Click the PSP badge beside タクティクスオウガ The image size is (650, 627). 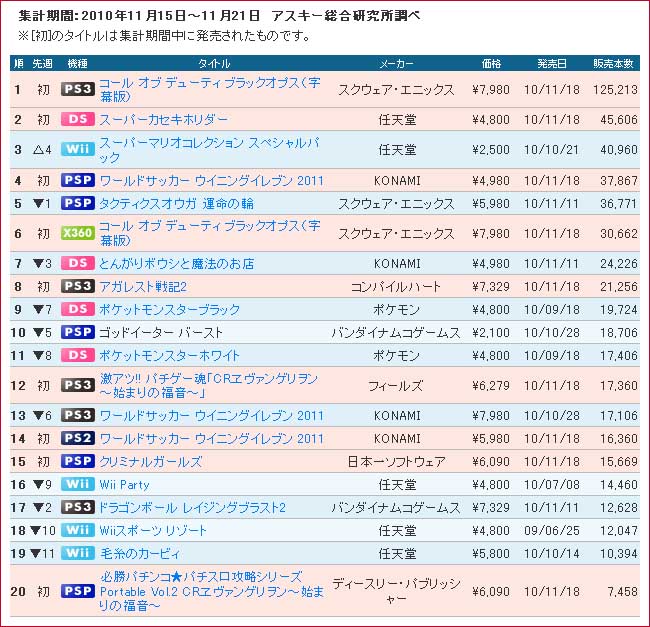pos(78,203)
